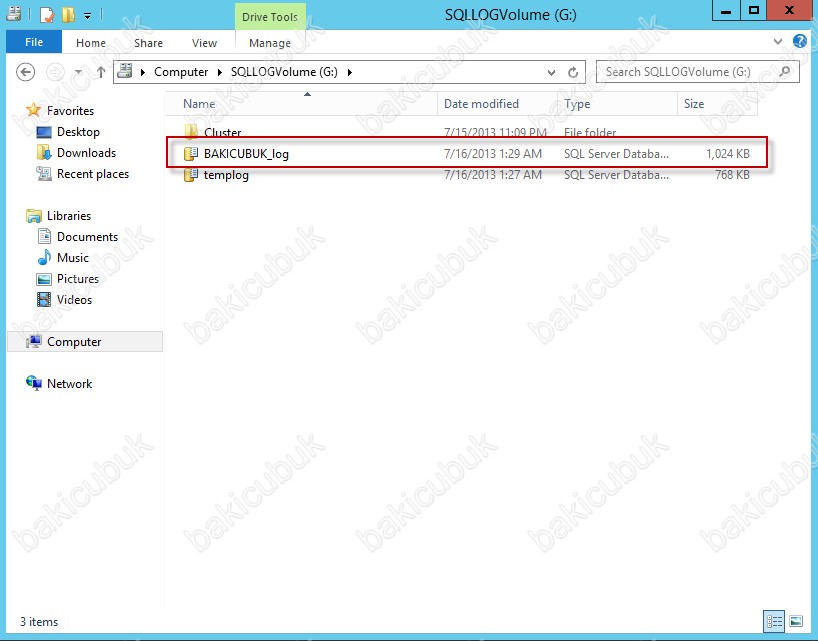Open Libraries in the navigation pane
The height and width of the screenshot is (641, 818).
click(69, 215)
